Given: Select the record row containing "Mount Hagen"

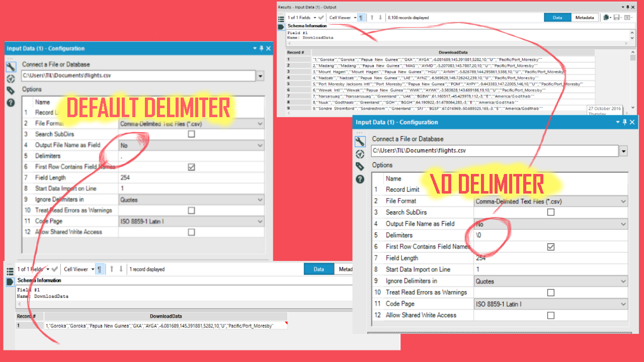Looking at the screenshot, I should (440, 71).
